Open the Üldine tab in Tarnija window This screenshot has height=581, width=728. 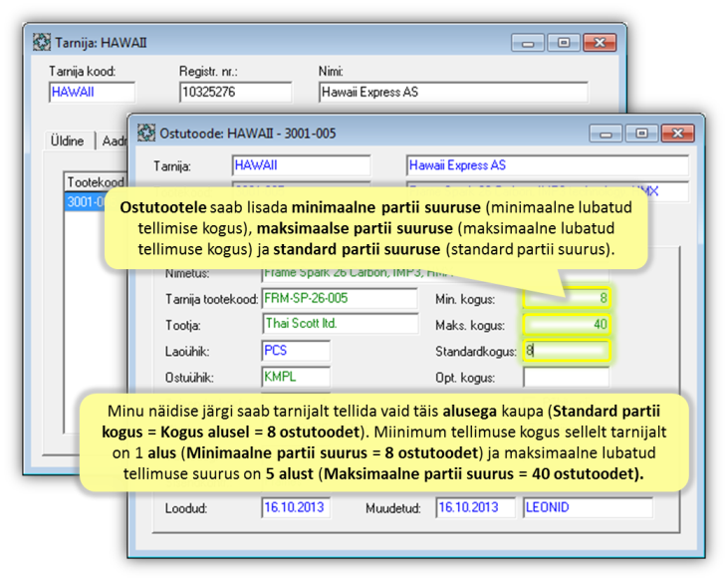68,141
